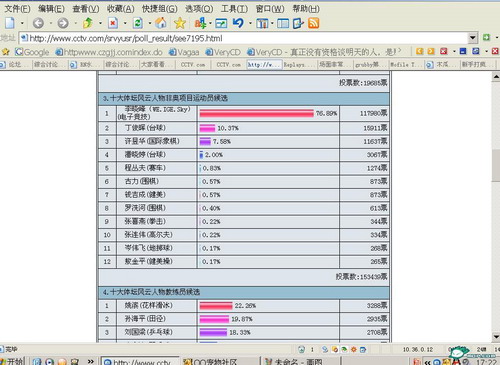Open the 编辑(E) menu
This screenshot has width=500, height=365.
point(51,8)
